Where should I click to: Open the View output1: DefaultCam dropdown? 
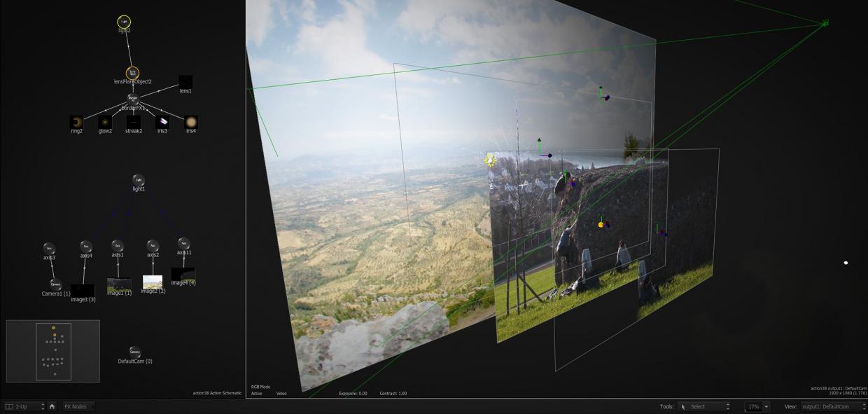833,406
